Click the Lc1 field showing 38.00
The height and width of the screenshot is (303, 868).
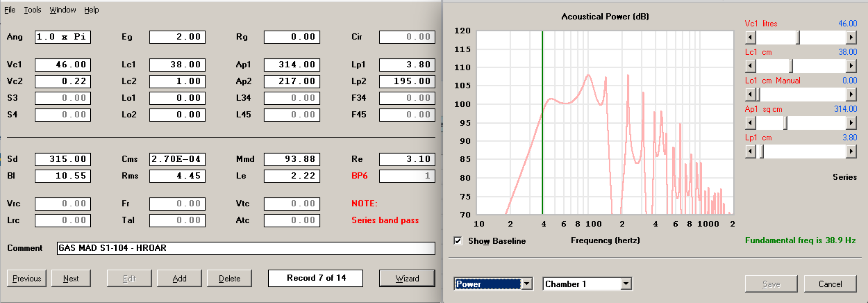tap(177, 65)
